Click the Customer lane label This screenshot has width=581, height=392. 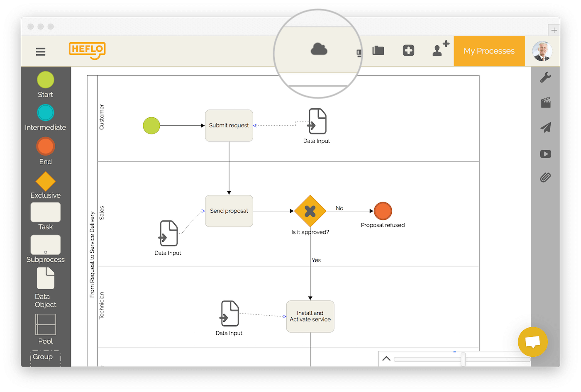coord(102,117)
